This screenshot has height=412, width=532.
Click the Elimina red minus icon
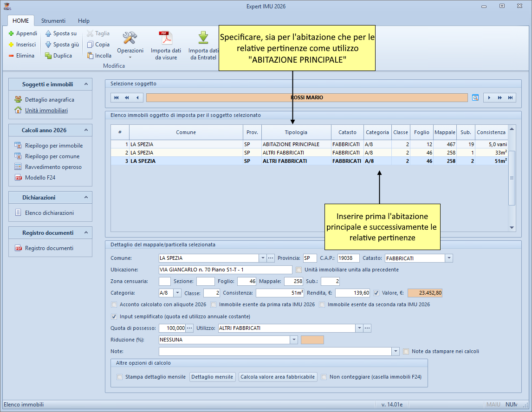pos(12,56)
